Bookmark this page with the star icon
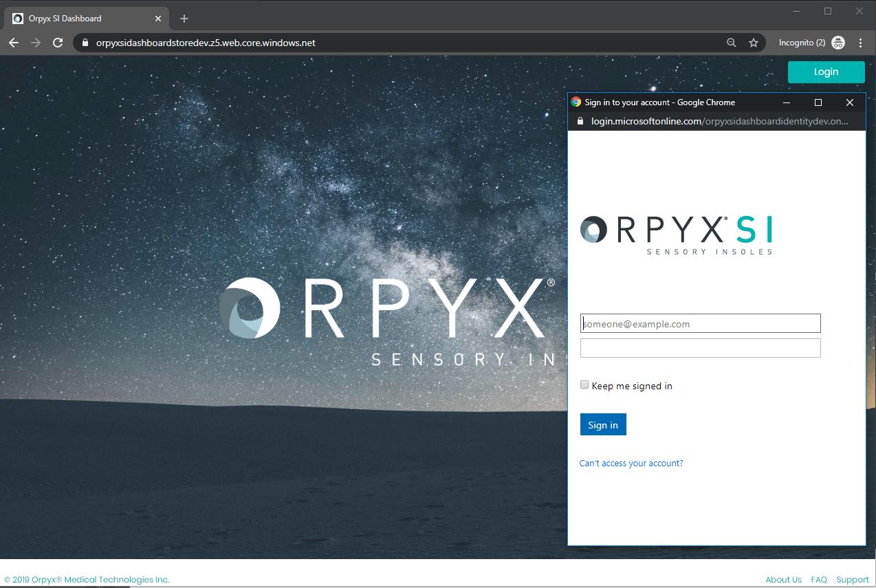Screen dimensions: 876x588 coord(754,43)
